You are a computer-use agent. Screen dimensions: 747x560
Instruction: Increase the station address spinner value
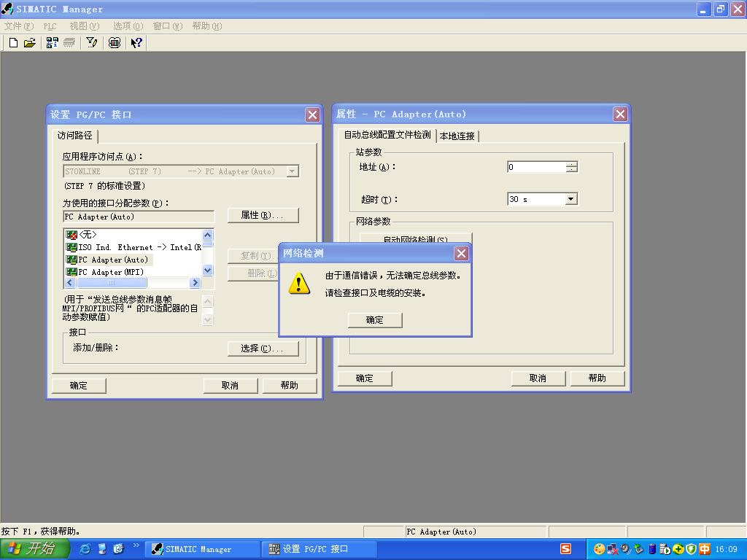[x=572, y=164]
